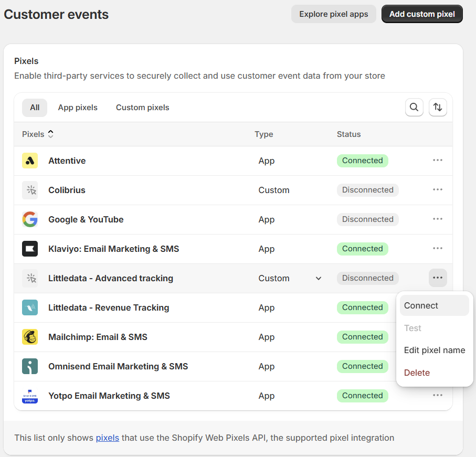This screenshot has height=457, width=476.
Task: Choose Connect from the context menu
Action: tap(435, 305)
